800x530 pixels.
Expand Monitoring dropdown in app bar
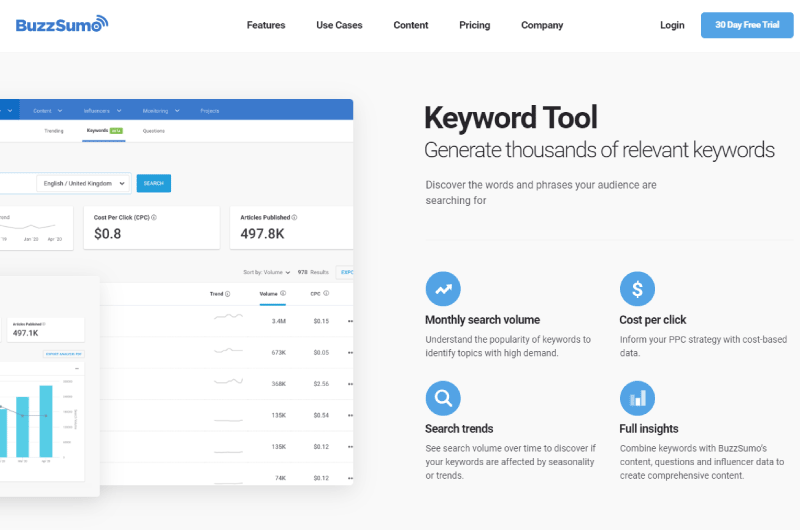[161, 111]
